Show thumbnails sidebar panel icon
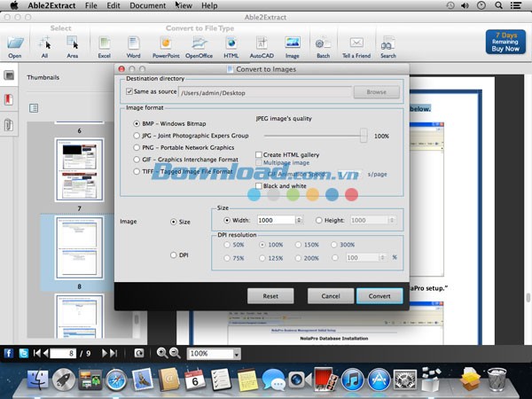This screenshot has width=532, height=399. coord(9,75)
